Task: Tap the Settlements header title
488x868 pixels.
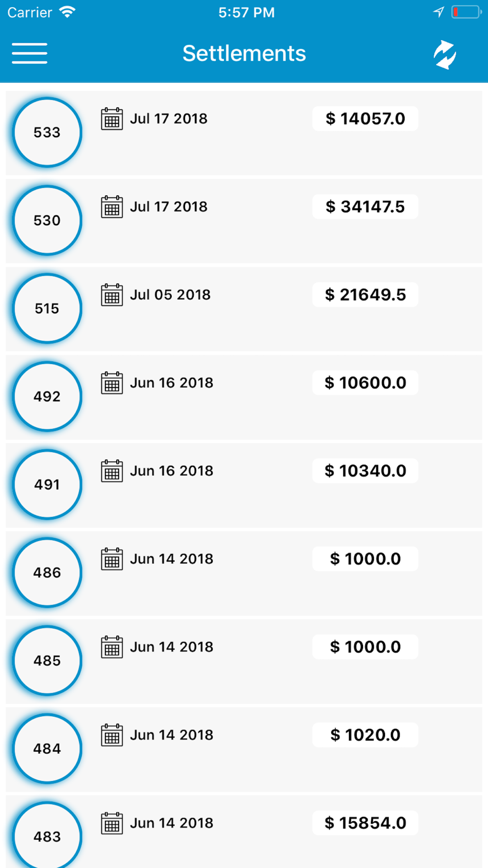Action: [x=244, y=53]
